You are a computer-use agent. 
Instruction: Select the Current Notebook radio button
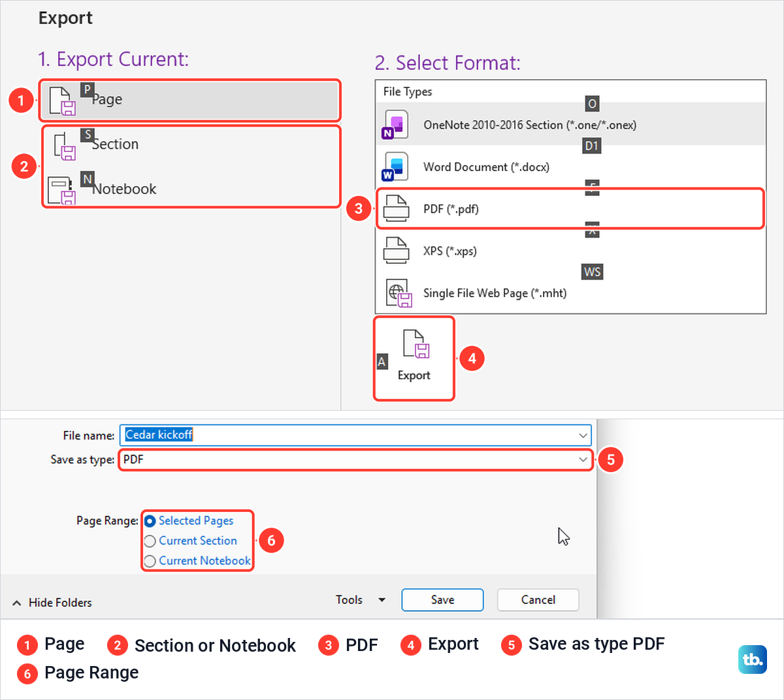pos(150,561)
